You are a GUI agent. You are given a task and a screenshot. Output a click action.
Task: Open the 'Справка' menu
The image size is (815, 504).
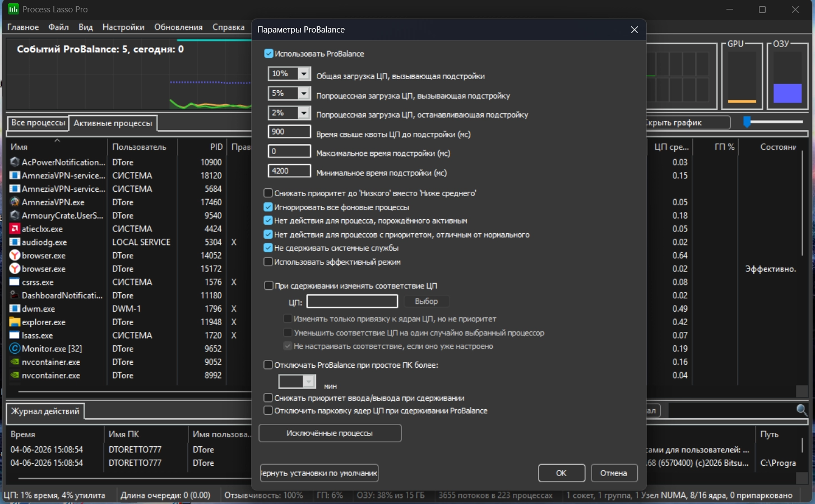click(229, 27)
